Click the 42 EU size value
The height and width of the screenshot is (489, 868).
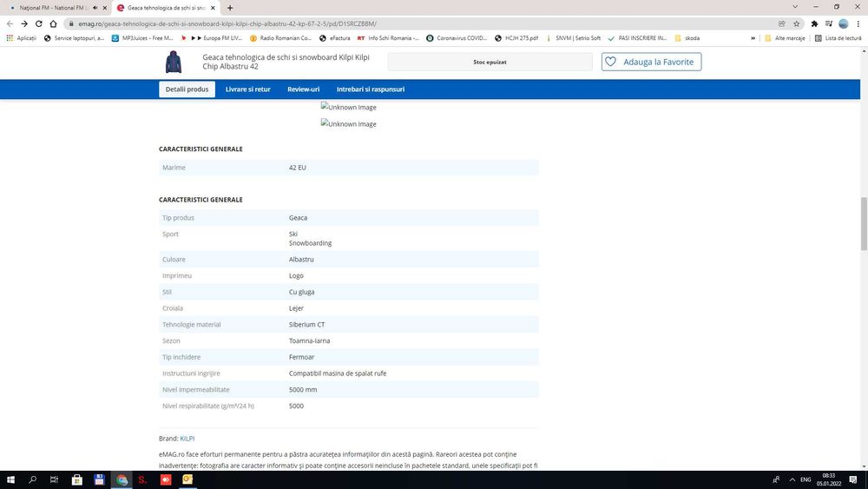pos(297,168)
